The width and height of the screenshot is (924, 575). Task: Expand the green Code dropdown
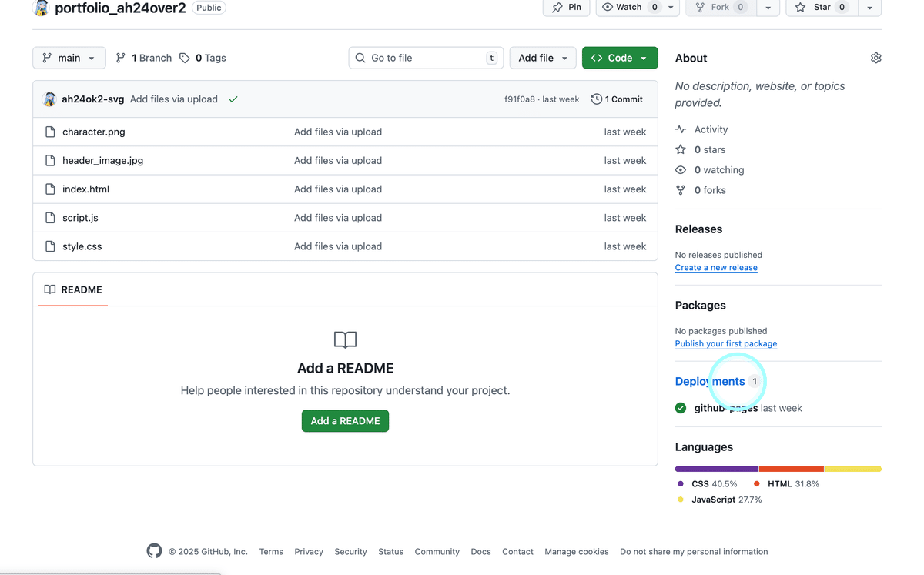(620, 58)
